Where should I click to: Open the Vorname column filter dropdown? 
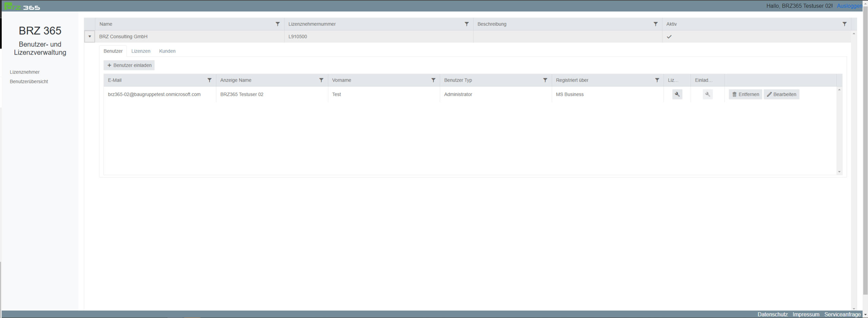pos(433,80)
